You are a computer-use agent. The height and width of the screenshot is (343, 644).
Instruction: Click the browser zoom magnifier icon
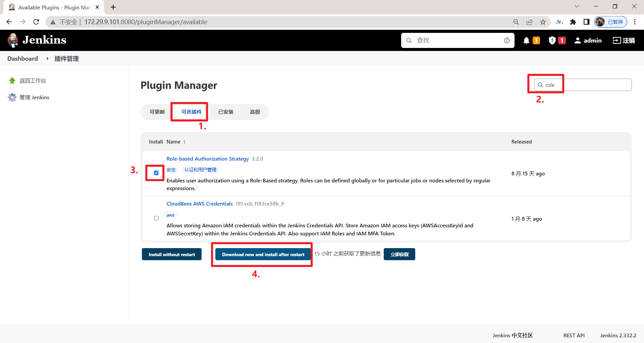[x=516, y=22]
